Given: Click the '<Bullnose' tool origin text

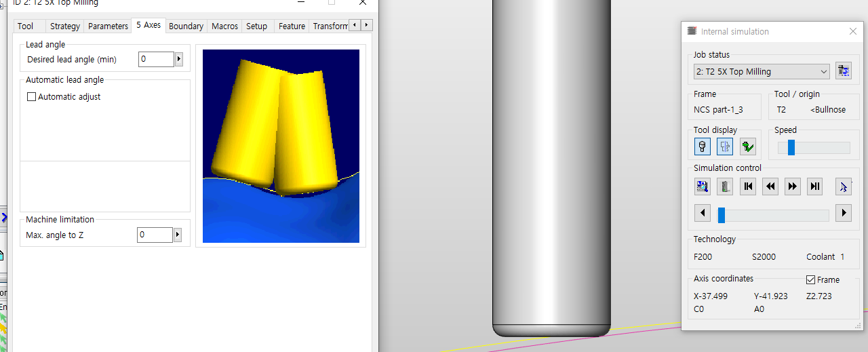Looking at the screenshot, I should tap(828, 109).
